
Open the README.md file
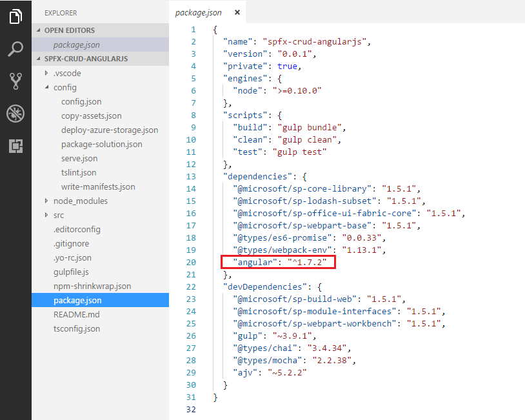coord(76,314)
